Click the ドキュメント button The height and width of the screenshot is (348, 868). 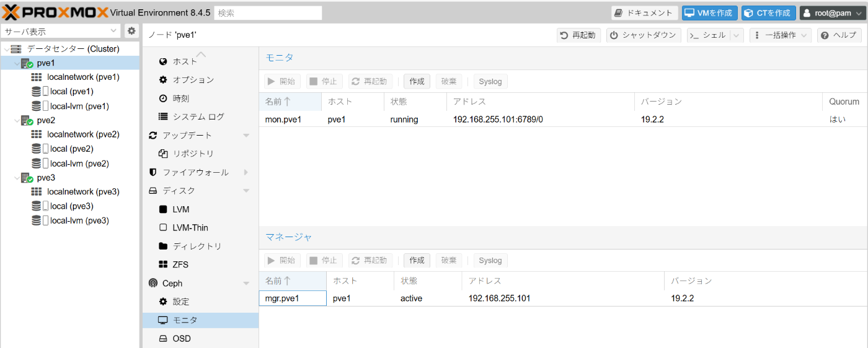645,13
